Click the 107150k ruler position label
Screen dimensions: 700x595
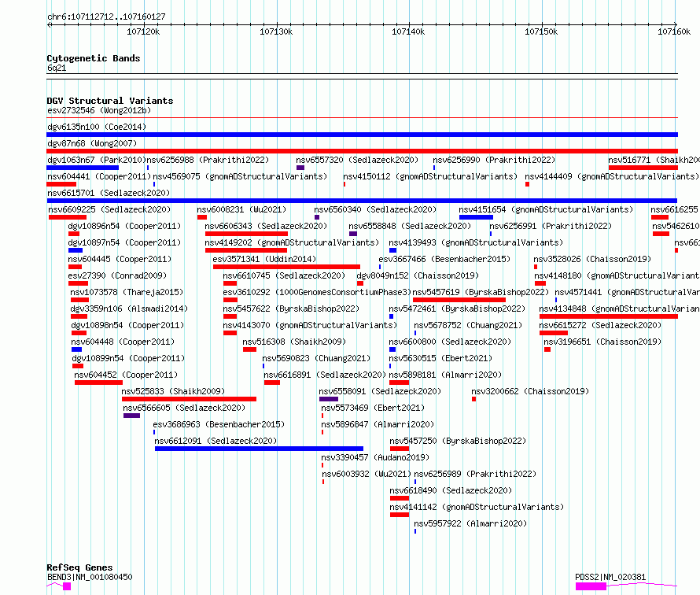[x=541, y=31]
